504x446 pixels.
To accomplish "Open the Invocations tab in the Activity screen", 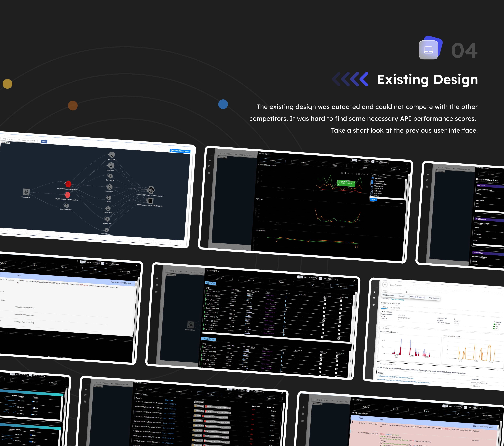I will [395, 169].
